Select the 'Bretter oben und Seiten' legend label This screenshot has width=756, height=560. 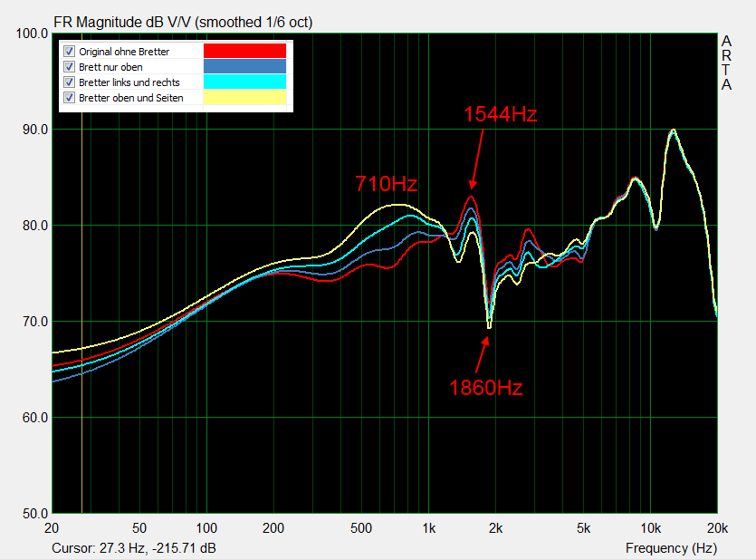point(131,97)
